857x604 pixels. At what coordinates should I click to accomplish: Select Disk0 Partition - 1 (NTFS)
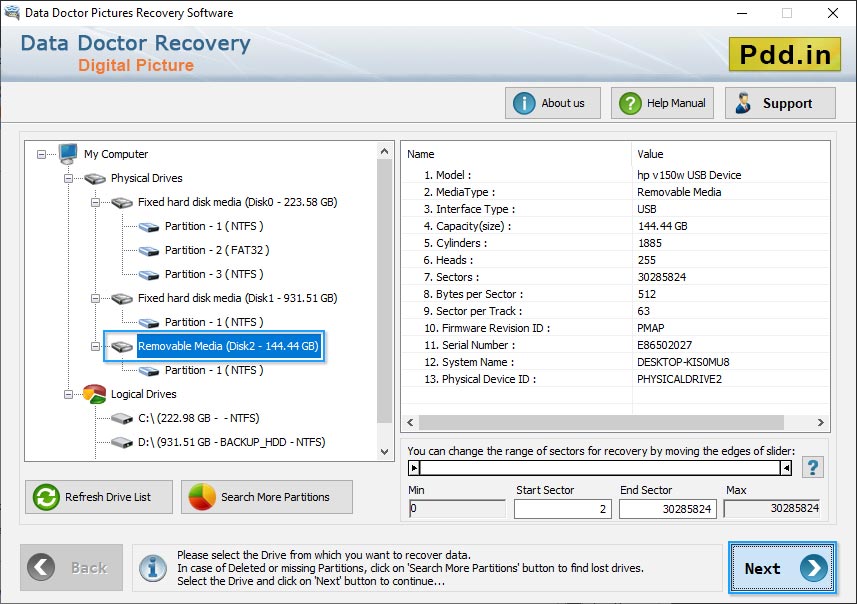214,226
